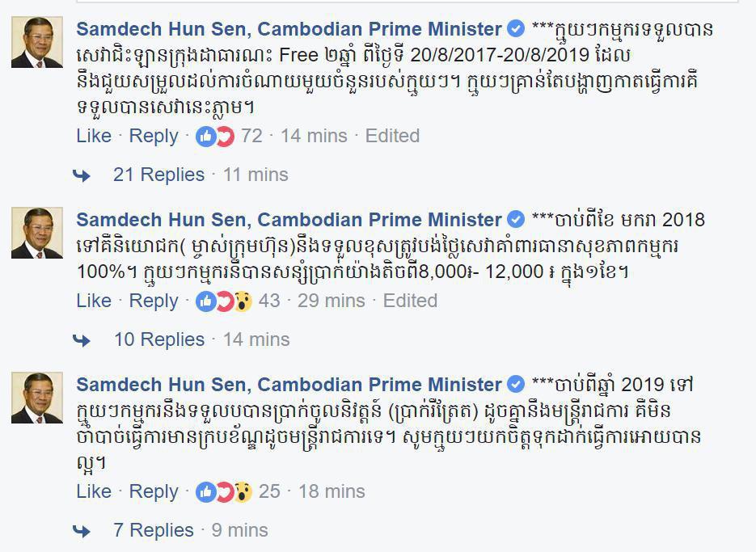Click profile picture on second comment
The width and height of the screenshot is (756, 552).
point(36,233)
